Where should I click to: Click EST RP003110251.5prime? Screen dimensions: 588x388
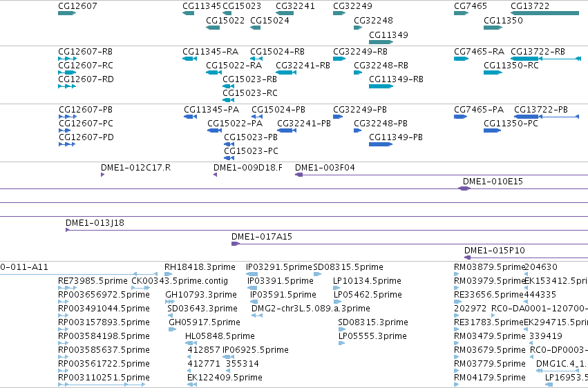click(x=104, y=378)
